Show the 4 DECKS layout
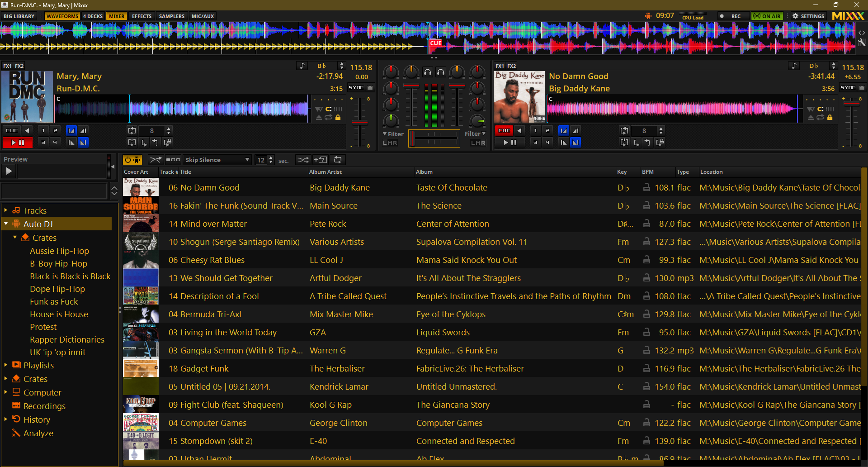 pyautogui.click(x=93, y=16)
